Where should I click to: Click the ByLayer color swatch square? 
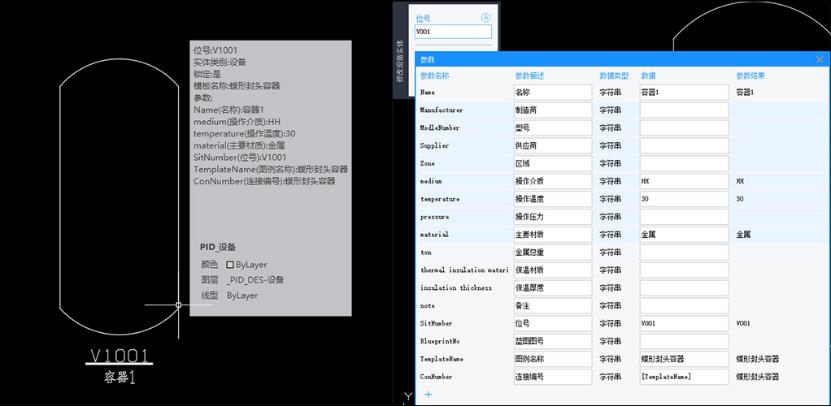coord(230,265)
